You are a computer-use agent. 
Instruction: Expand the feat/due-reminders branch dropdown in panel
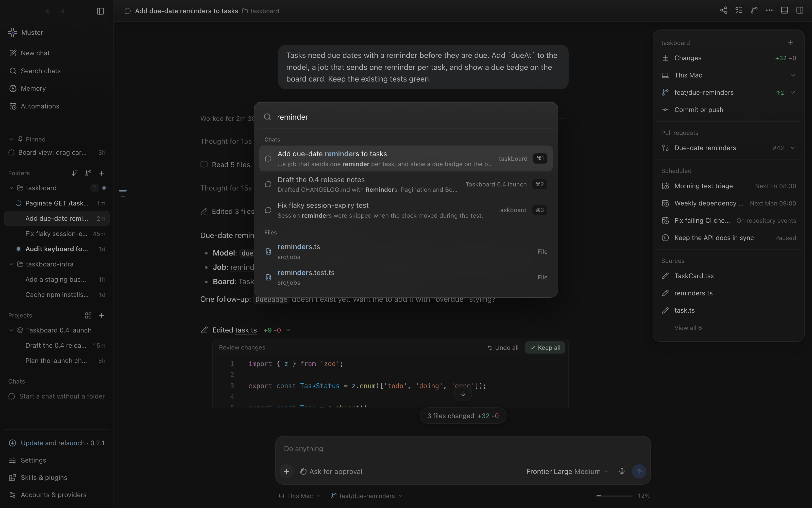[792, 92]
